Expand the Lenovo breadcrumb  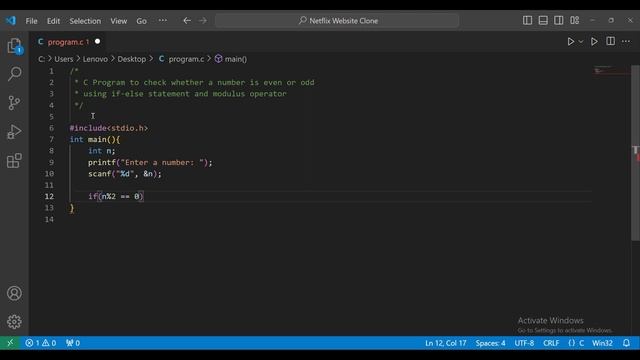95,59
